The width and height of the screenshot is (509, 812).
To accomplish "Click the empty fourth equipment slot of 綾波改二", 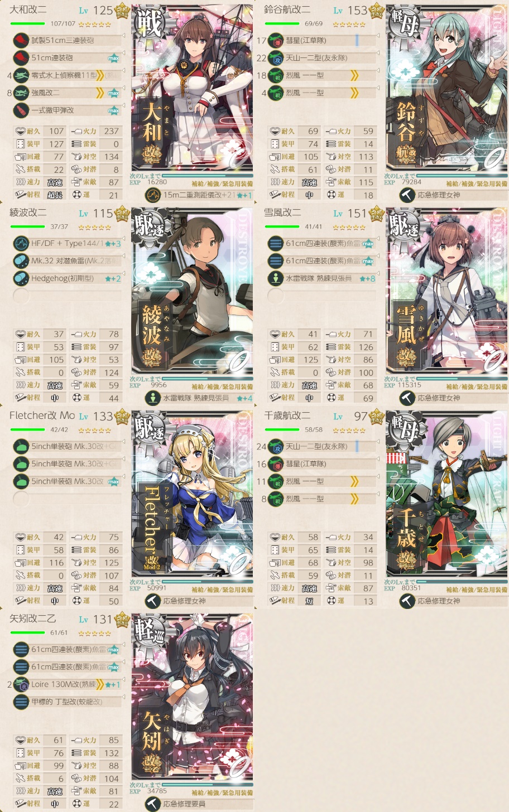I will click(67, 296).
